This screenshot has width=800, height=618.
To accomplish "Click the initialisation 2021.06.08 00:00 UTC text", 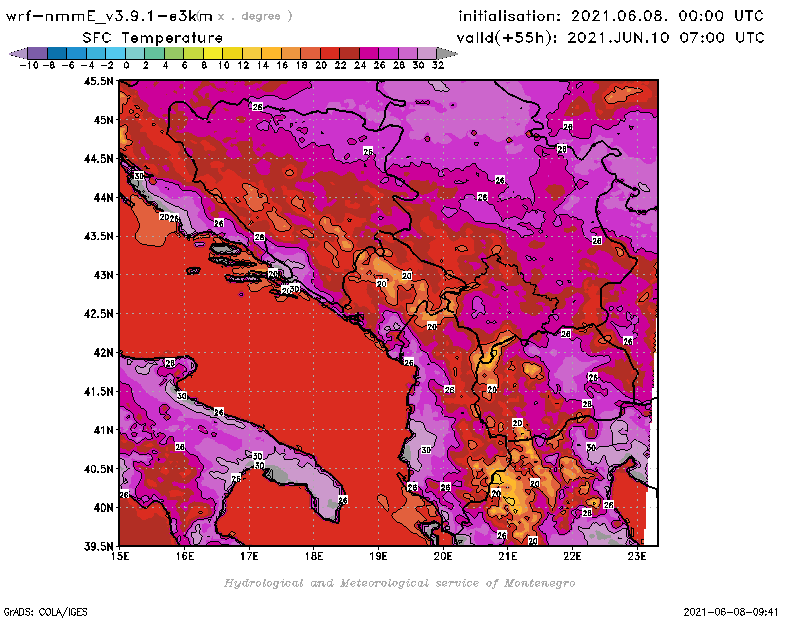I will click(611, 16).
